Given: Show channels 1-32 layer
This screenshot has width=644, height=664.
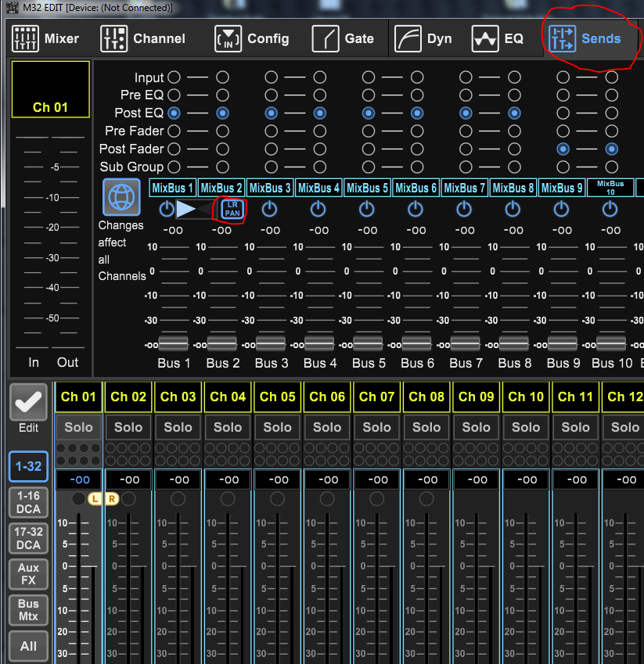Looking at the screenshot, I should [28, 467].
